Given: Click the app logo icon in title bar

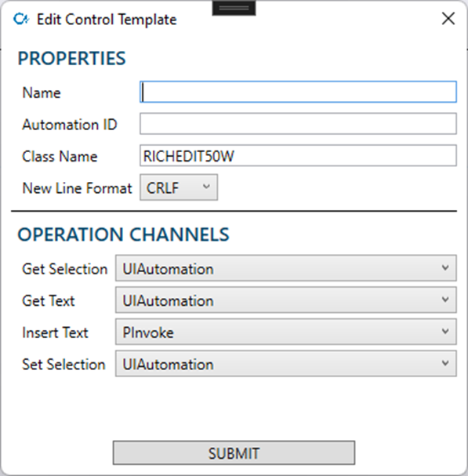Looking at the screenshot, I should tap(21, 19).
